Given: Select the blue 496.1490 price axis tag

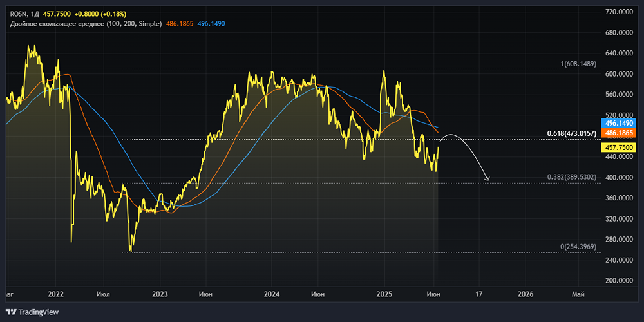Looking at the screenshot, I should coord(618,122).
